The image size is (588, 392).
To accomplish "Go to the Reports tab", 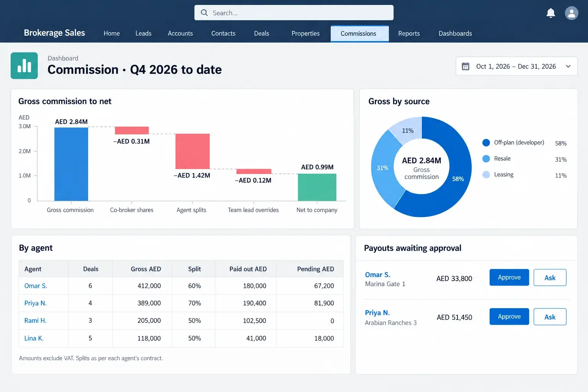I will click(409, 33).
